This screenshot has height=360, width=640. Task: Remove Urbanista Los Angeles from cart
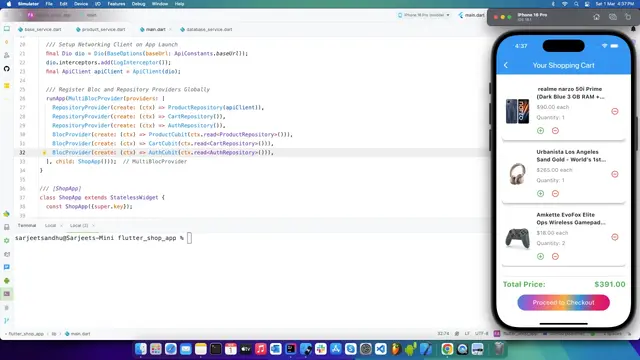tap(615, 174)
